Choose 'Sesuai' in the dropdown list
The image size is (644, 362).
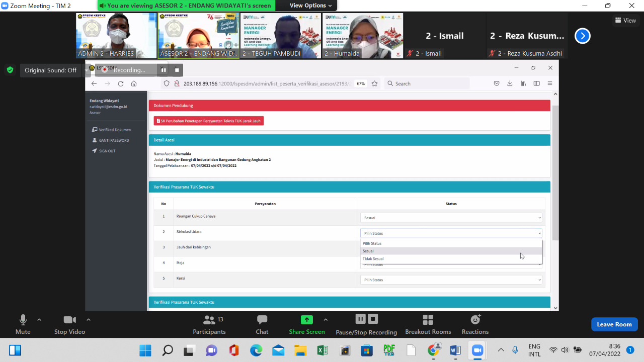click(451, 251)
